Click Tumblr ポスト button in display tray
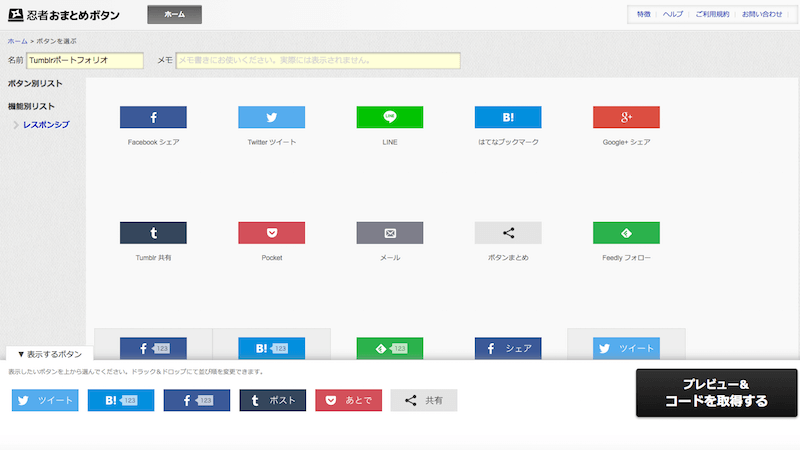The image size is (800, 450). tap(272, 401)
